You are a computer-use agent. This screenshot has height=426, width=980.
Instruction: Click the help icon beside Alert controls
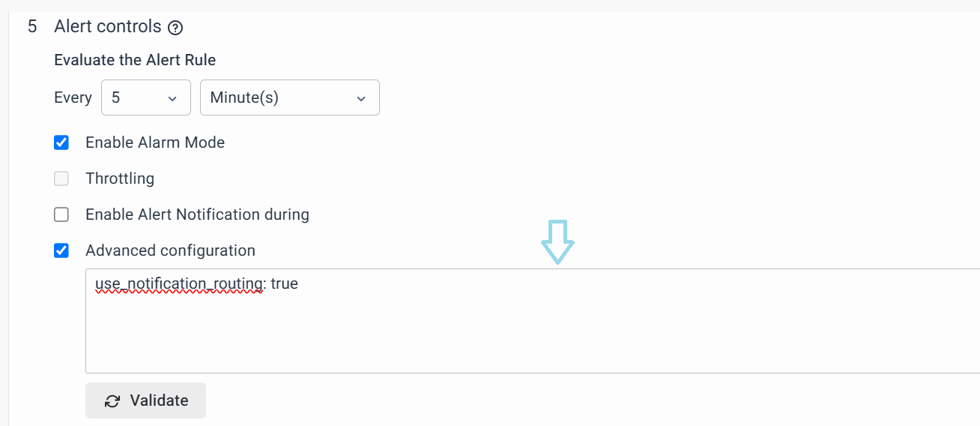pos(175,28)
